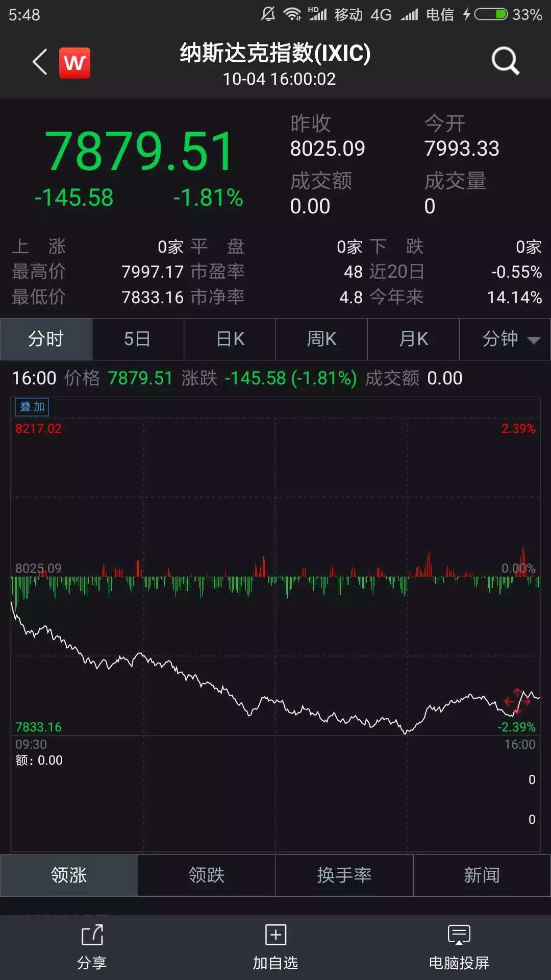The image size is (551, 980).
Task: Open the search magnifier icon
Action: tap(505, 61)
